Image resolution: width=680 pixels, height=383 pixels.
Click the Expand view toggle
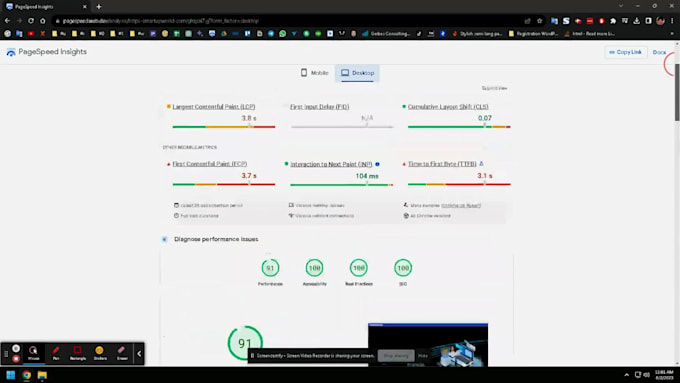point(494,88)
